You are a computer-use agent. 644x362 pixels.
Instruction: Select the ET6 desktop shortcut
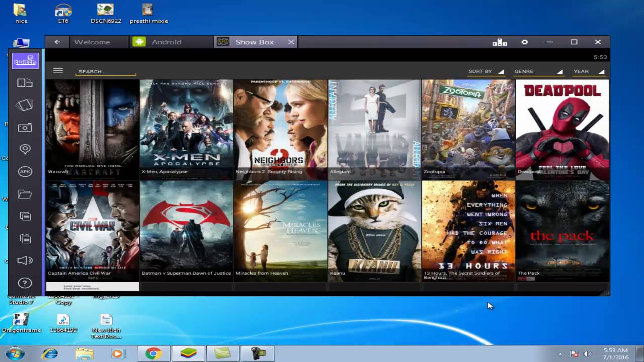(x=63, y=14)
